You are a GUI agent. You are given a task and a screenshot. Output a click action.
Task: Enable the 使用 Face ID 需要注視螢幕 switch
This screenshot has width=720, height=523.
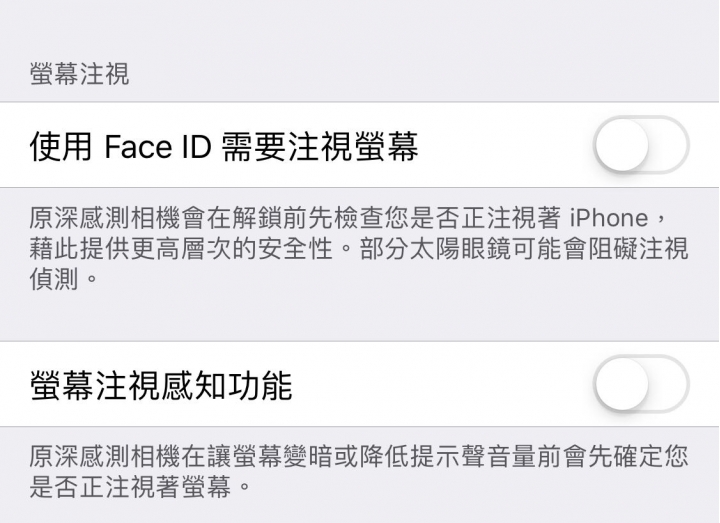click(x=641, y=145)
